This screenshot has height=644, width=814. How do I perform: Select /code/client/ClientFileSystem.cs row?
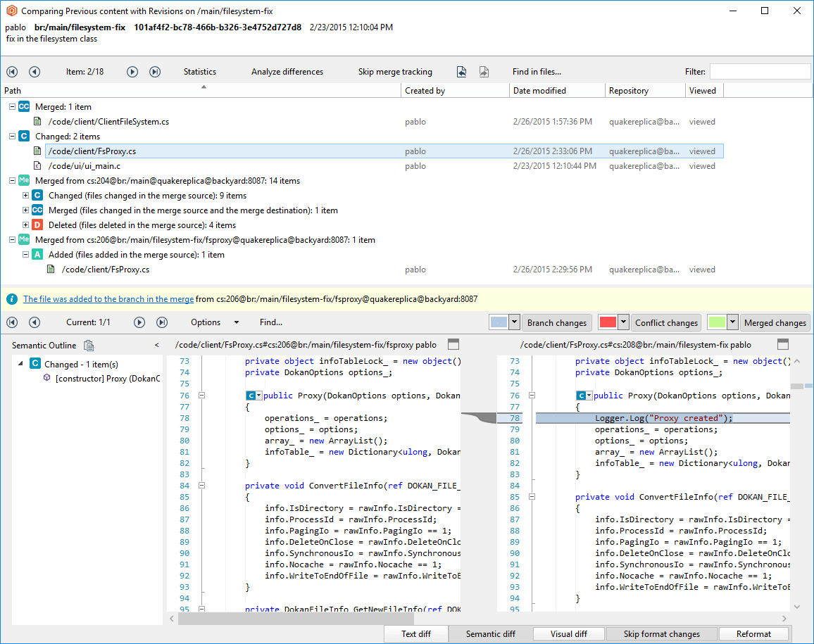coord(384,122)
